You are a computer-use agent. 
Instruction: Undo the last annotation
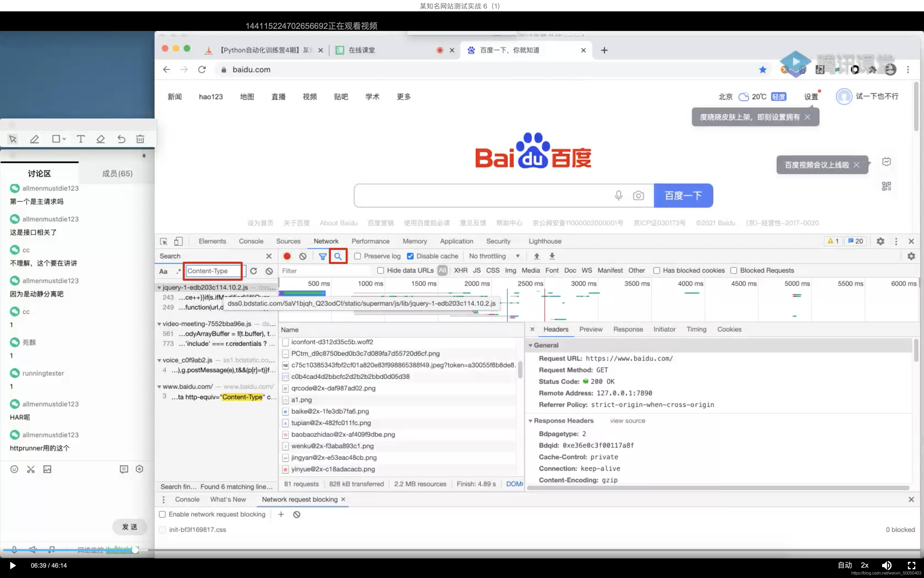coord(121,139)
